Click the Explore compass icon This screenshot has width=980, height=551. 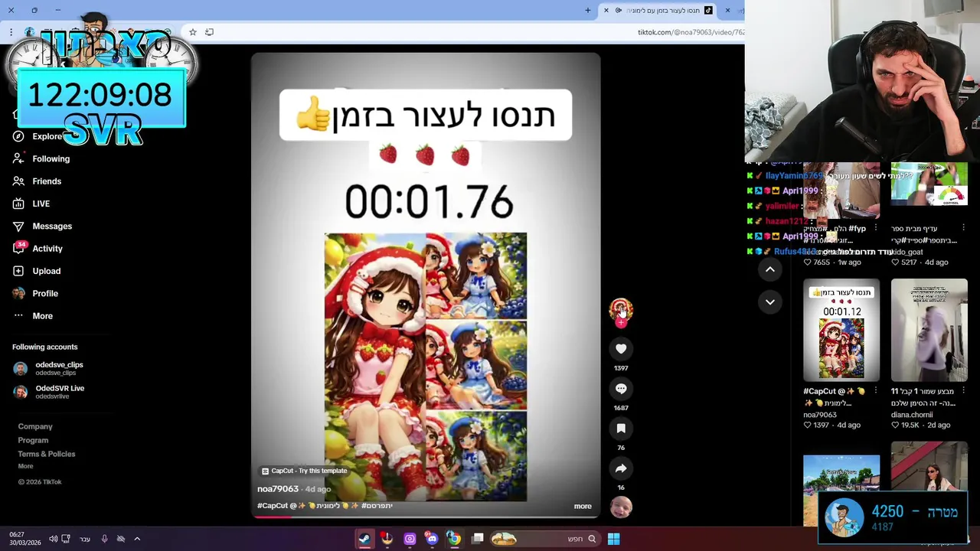pos(18,136)
